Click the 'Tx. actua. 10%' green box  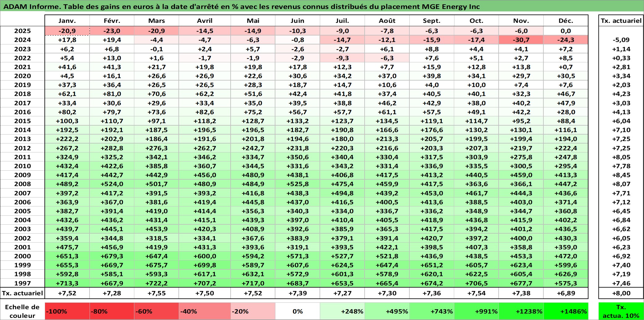coord(621,311)
